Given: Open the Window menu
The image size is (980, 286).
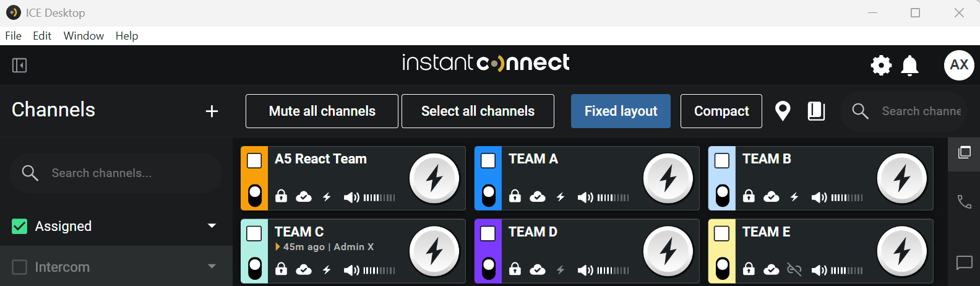Looking at the screenshot, I should pyautogui.click(x=84, y=36).
